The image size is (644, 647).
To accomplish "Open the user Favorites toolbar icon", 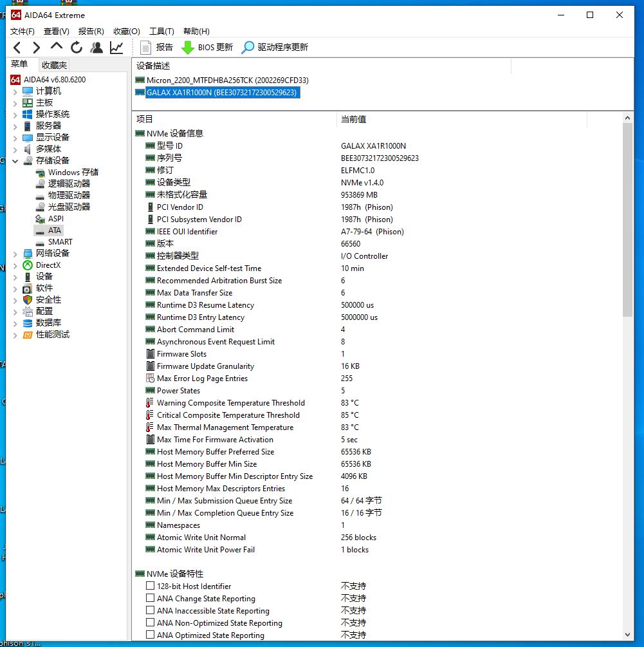I will tap(97, 47).
